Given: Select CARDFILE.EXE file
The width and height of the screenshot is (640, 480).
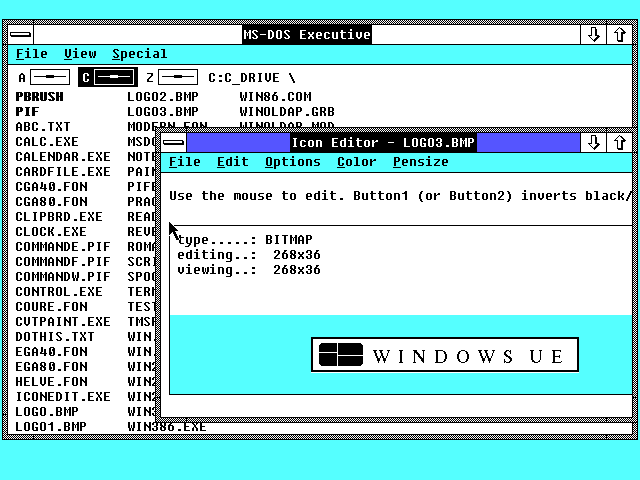Looking at the screenshot, I should coord(63,171).
